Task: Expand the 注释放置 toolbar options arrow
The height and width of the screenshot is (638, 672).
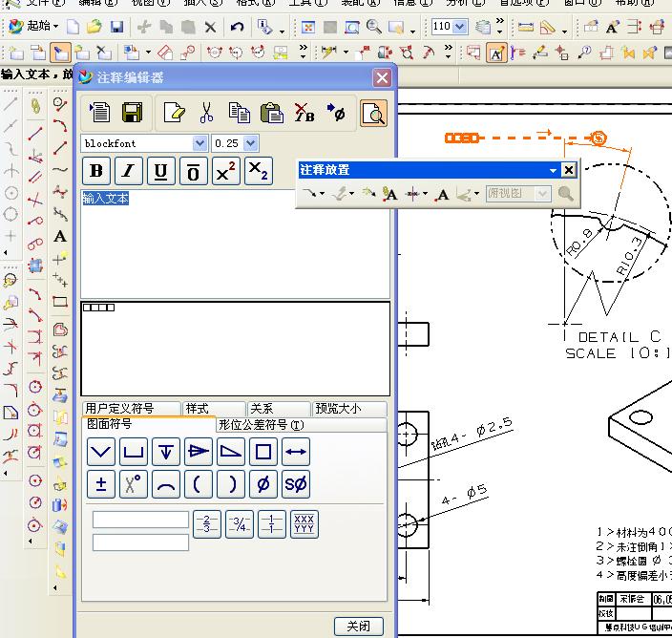Action: pos(553,171)
